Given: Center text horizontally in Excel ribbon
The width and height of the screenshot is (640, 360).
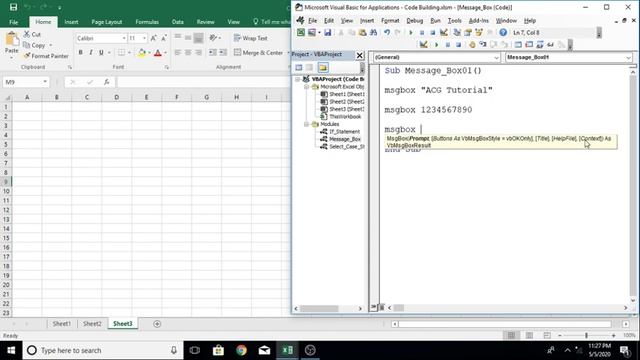Looking at the screenshot, I should coord(188,53).
